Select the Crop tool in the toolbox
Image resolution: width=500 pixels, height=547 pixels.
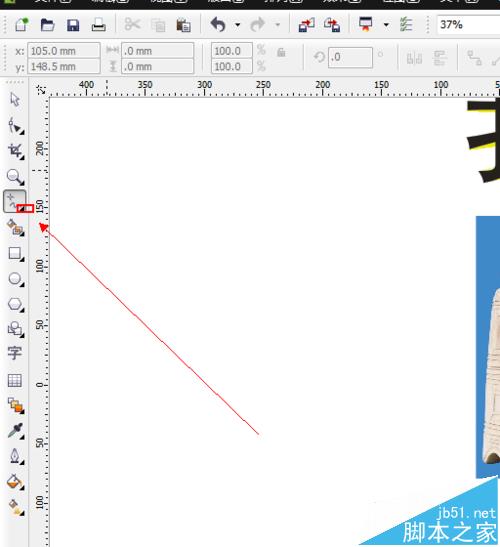pyautogui.click(x=16, y=151)
